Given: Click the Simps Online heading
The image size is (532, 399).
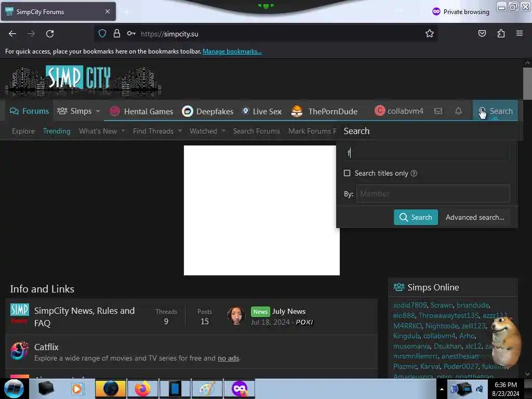Looking at the screenshot, I should click(x=433, y=287).
